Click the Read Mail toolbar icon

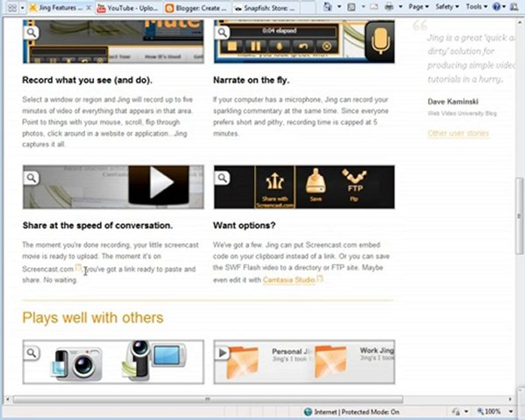[374, 6]
